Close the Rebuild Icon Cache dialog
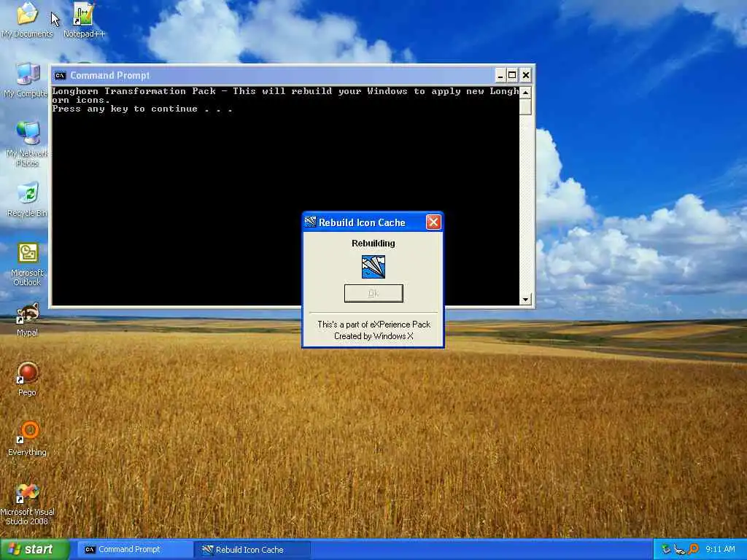 [x=433, y=222]
